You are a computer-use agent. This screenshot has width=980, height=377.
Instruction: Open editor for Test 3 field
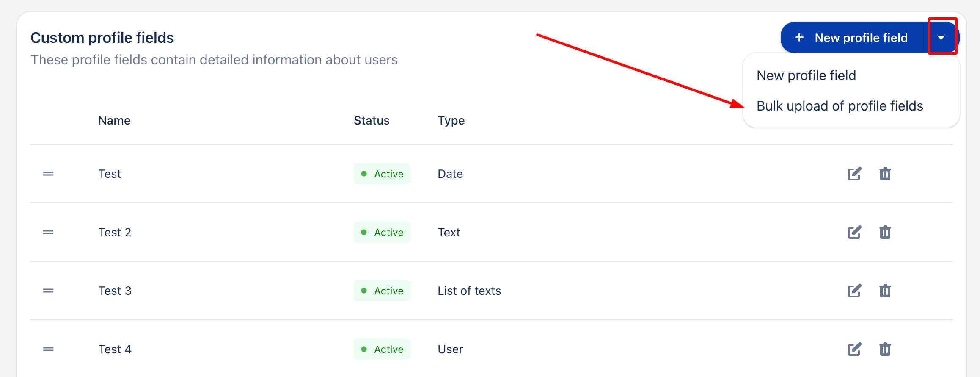click(x=854, y=291)
